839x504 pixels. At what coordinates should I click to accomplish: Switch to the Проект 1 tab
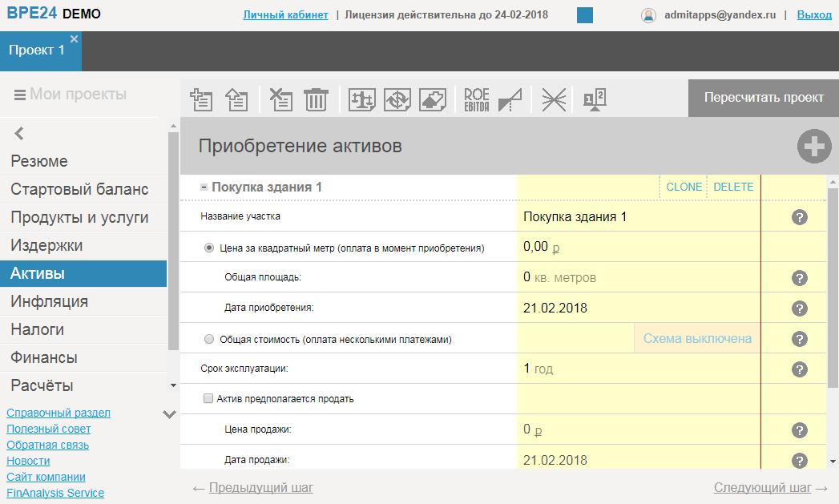[x=37, y=50]
